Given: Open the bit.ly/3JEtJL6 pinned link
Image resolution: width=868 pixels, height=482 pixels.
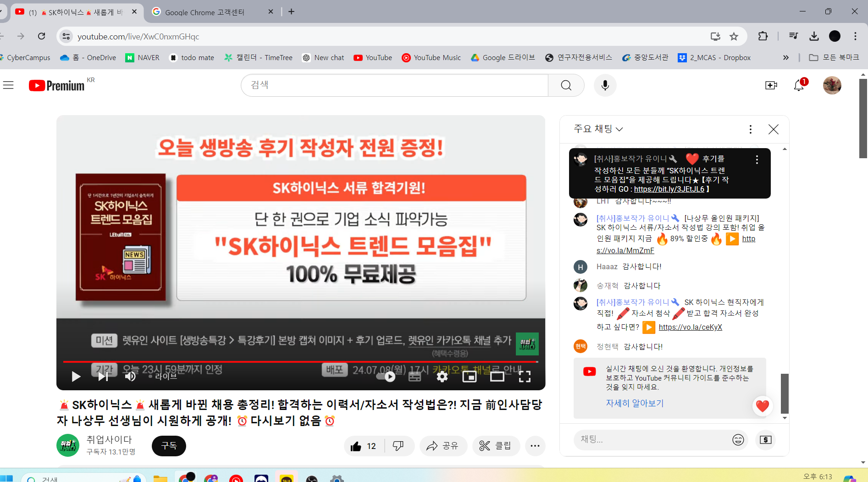Looking at the screenshot, I should [x=669, y=189].
